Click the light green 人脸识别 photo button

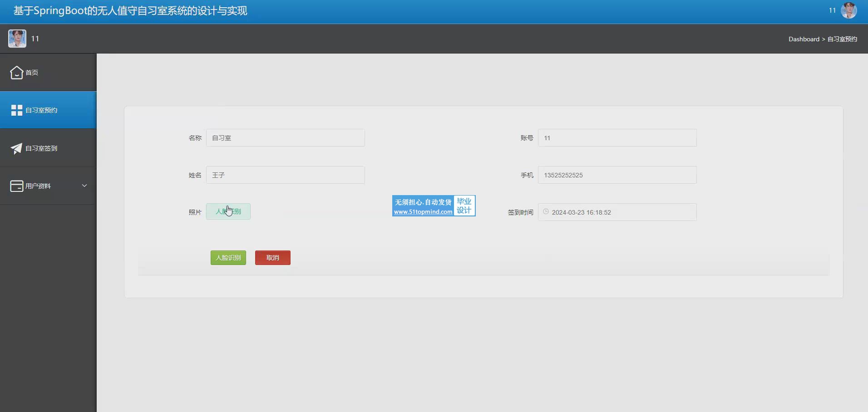coord(228,211)
